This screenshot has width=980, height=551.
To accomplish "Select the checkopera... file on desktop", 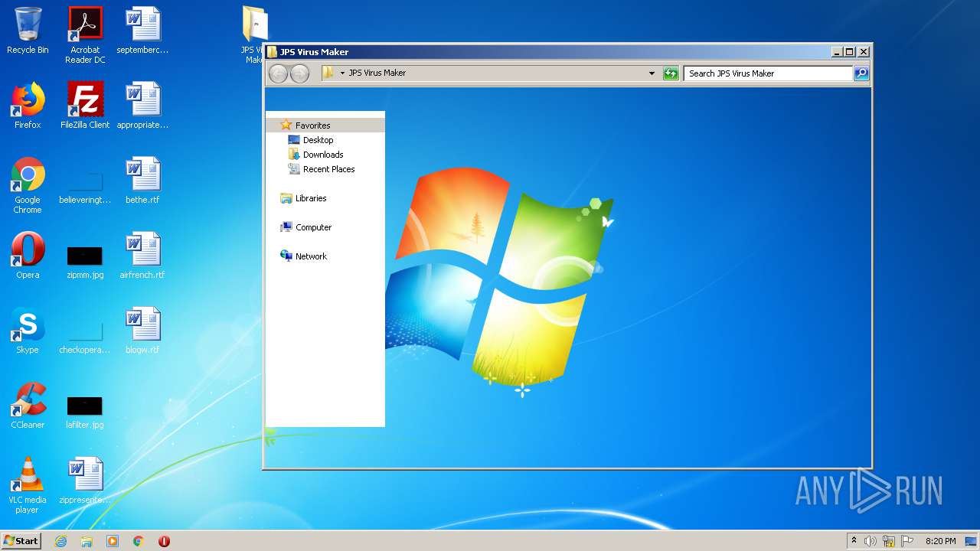I will pos(85,338).
